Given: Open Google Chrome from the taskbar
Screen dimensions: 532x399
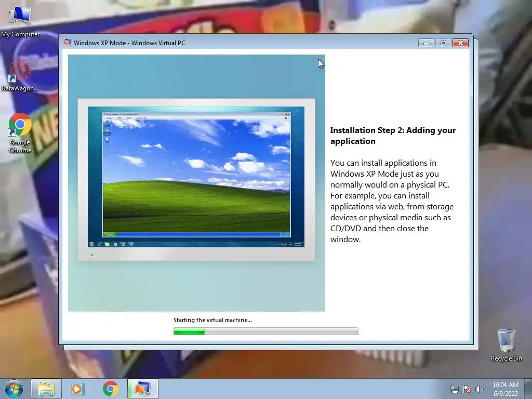Looking at the screenshot, I should tap(110, 389).
